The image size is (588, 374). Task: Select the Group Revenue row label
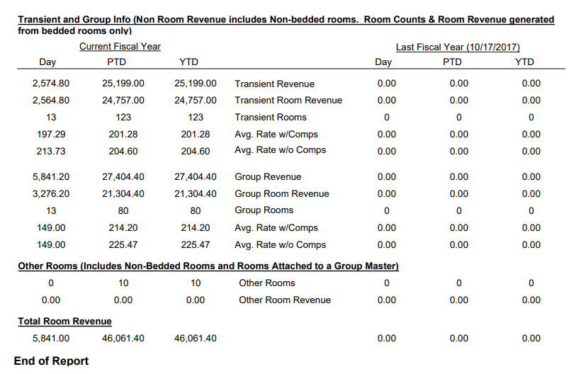pos(268,177)
